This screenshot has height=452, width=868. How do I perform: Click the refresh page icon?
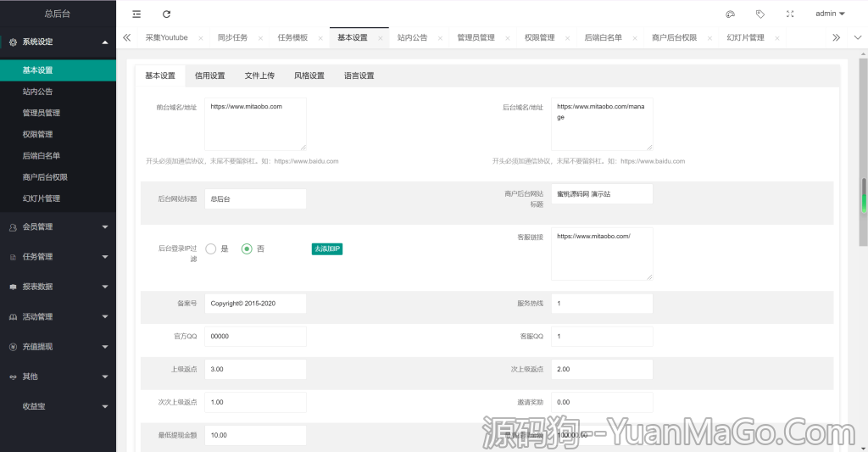pyautogui.click(x=166, y=14)
